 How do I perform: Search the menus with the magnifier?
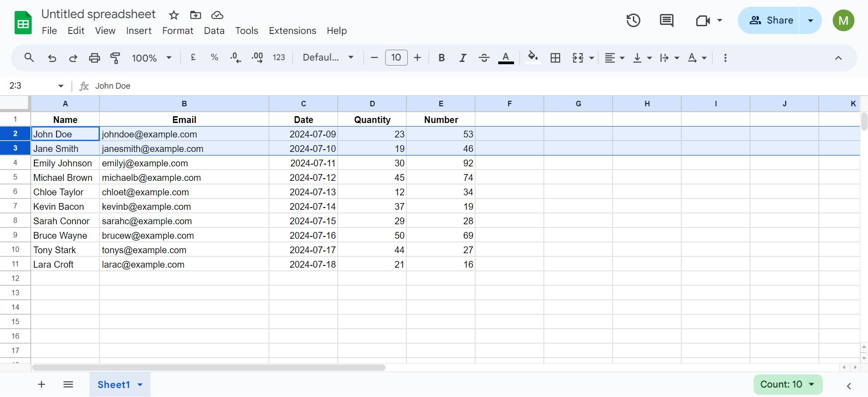[x=29, y=58]
